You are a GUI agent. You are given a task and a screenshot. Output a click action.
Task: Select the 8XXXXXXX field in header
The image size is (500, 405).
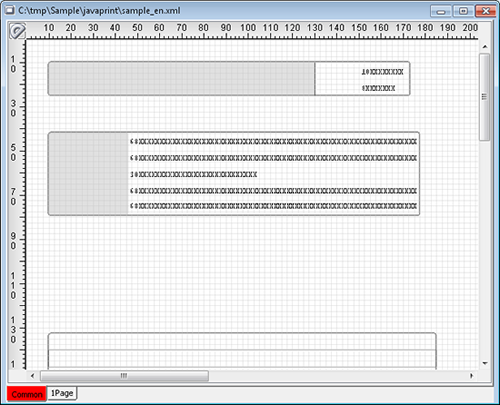379,88
